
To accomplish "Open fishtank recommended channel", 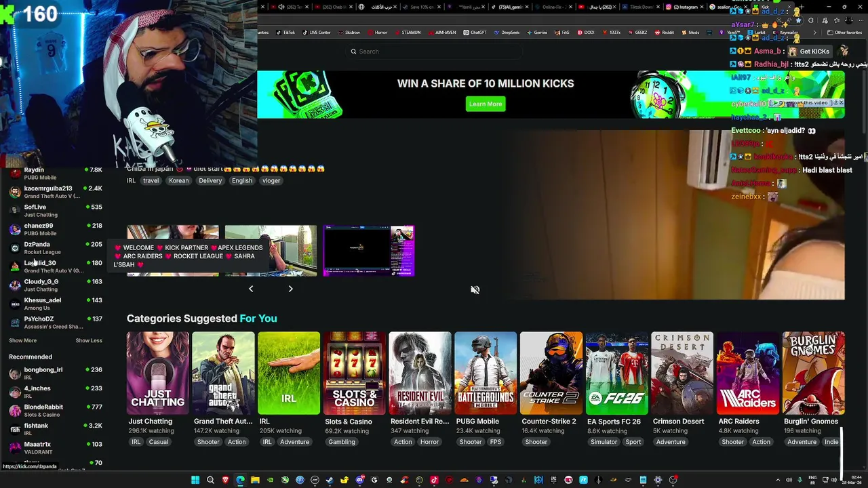I will 56,429.
